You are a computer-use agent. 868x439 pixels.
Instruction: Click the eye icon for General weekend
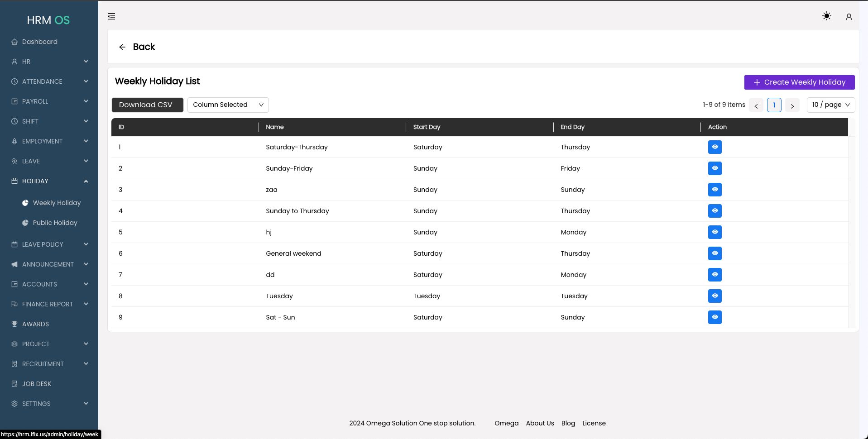tap(715, 253)
